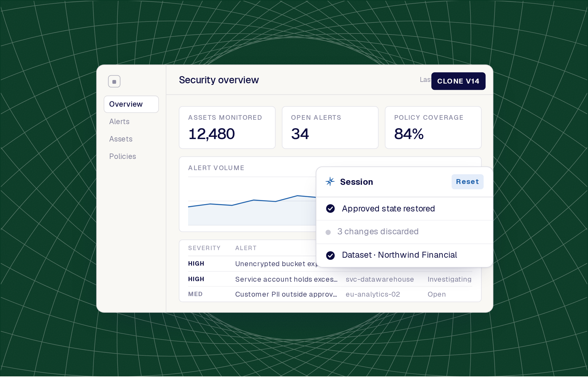The image size is (588, 378).
Task: Click the grey dot beside 3 changes discarded
Action: point(328,232)
